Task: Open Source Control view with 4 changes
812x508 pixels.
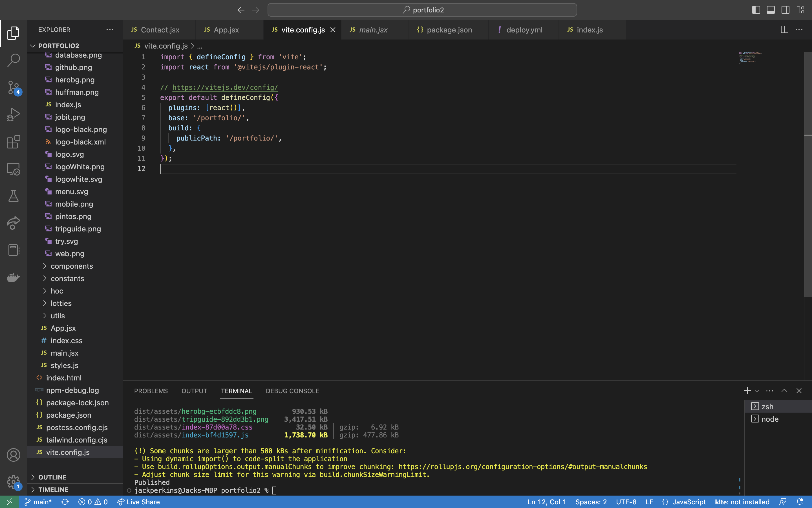Action: click(x=14, y=87)
